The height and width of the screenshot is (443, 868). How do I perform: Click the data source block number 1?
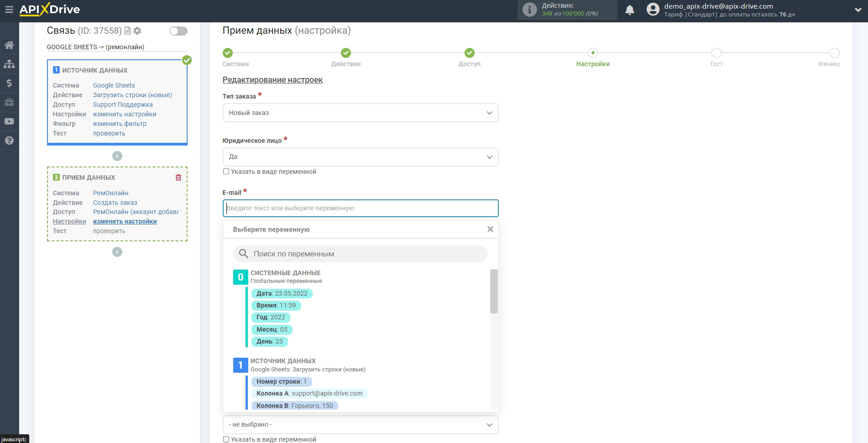pos(241,365)
